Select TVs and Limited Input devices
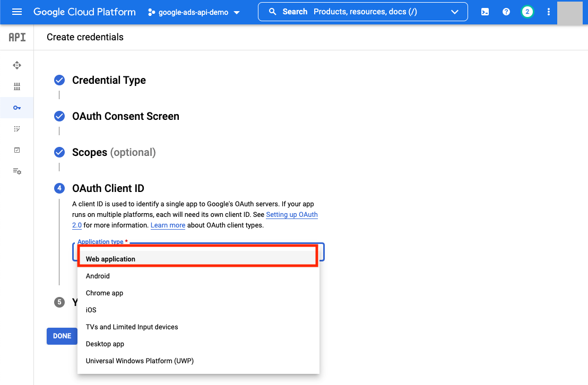The image size is (588, 385). [x=198, y=327]
